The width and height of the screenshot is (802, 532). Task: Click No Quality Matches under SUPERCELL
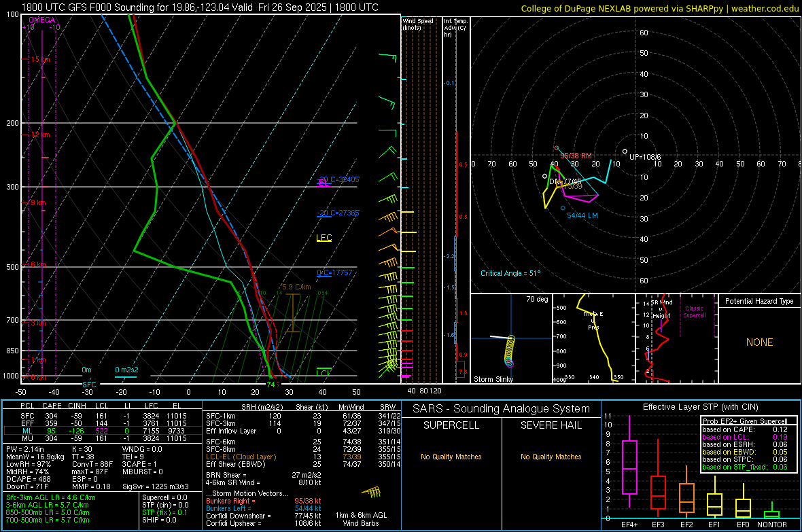(451, 457)
